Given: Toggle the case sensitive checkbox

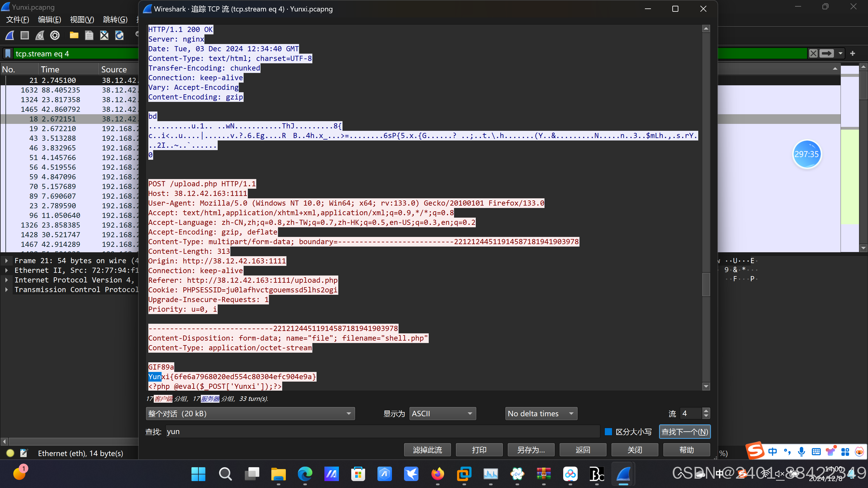Looking at the screenshot, I should click(608, 431).
